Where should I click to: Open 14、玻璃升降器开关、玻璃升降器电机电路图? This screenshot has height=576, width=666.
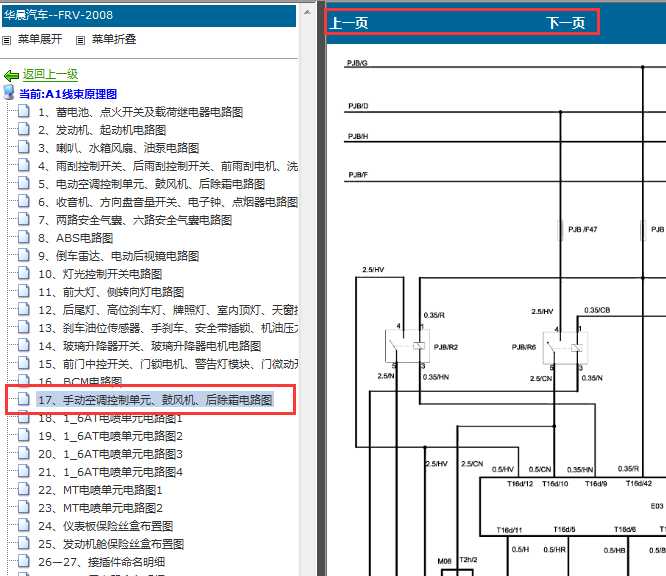(x=150, y=346)
